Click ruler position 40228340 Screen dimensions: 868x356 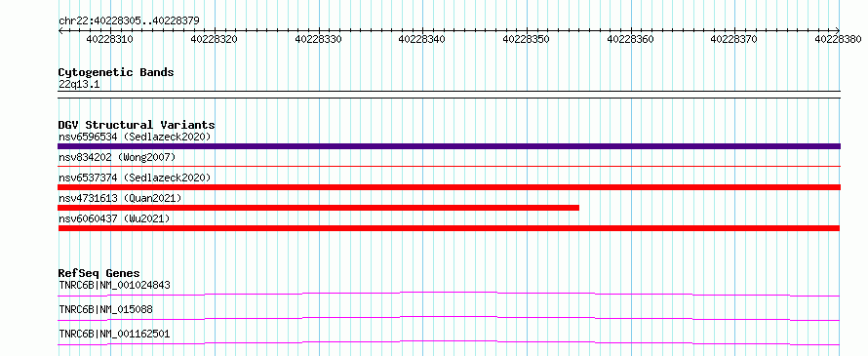click(422, 39)
